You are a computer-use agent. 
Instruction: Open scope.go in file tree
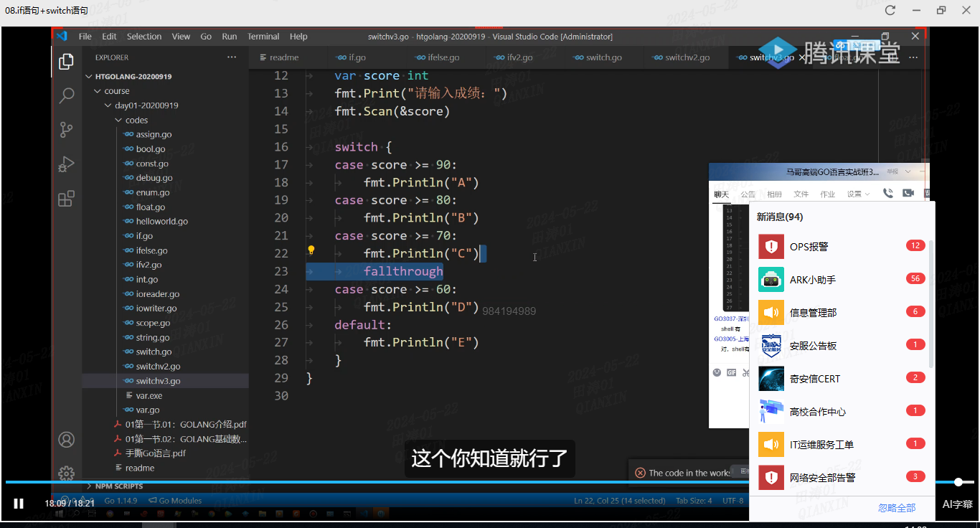(x=153, y=323)
